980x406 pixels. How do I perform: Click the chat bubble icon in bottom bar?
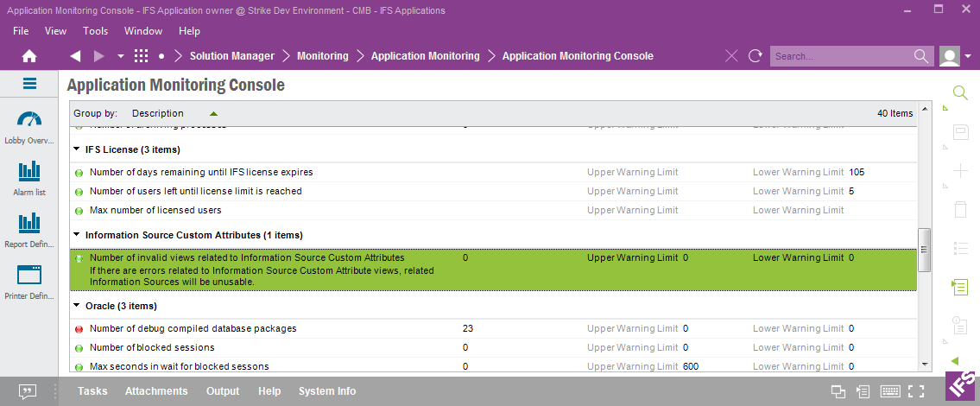coord(27,391)
